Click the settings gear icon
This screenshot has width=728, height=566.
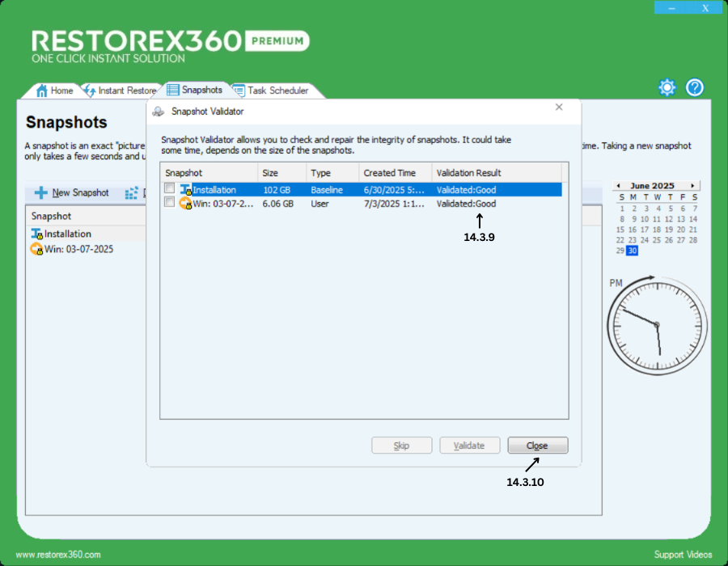667,87
